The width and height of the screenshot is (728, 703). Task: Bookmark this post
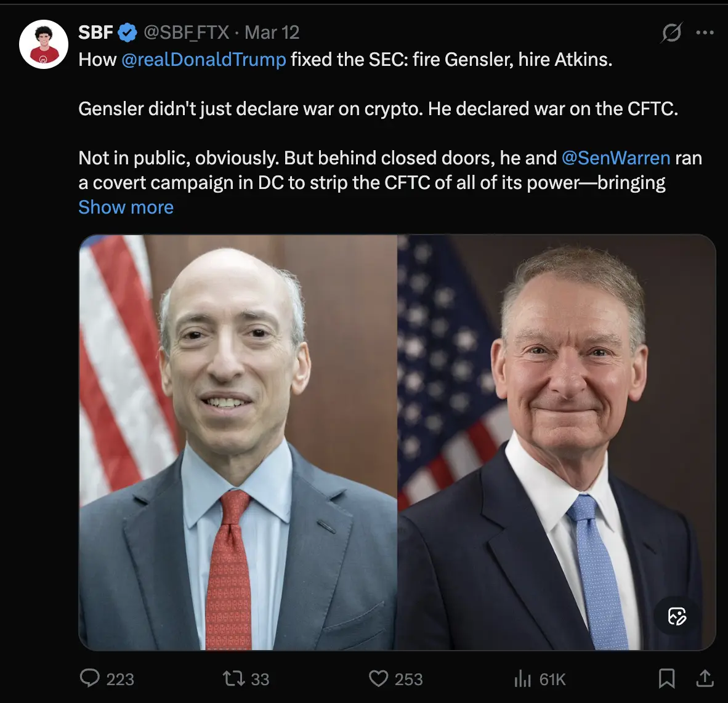666,678
